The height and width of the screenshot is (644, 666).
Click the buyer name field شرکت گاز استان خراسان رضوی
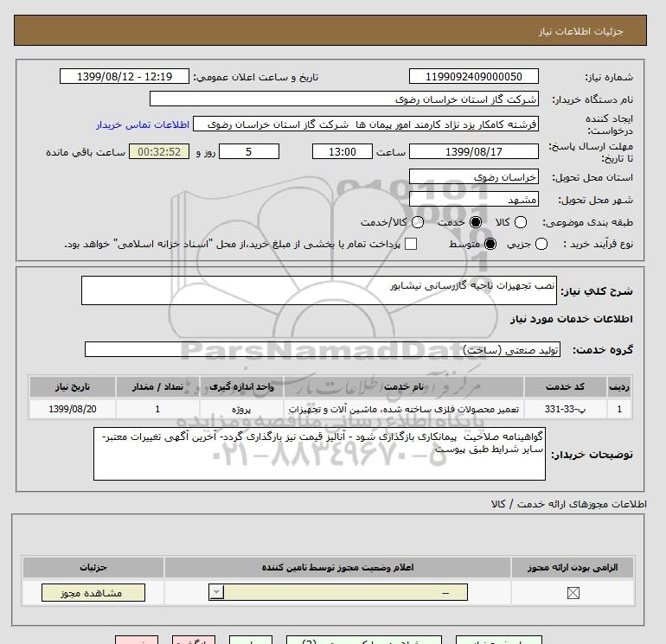click(344, 99)
